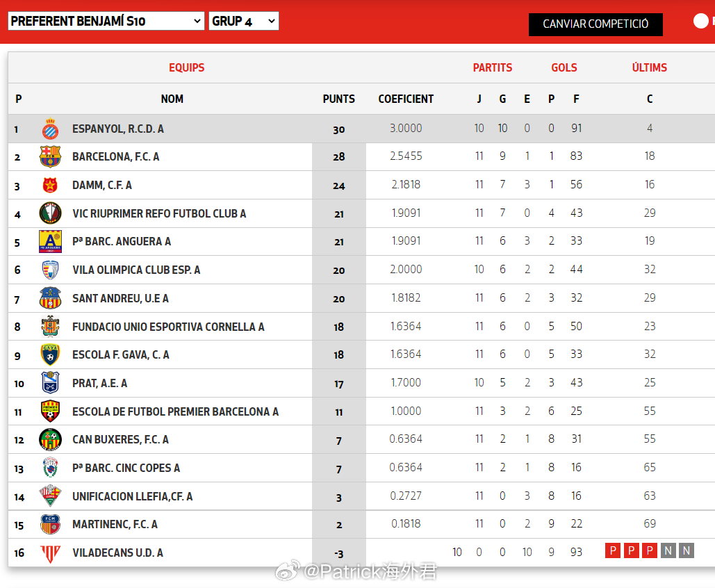Click the Escola F. Gava crest
This screenshot has height=588, width=715.
[50, 354]
